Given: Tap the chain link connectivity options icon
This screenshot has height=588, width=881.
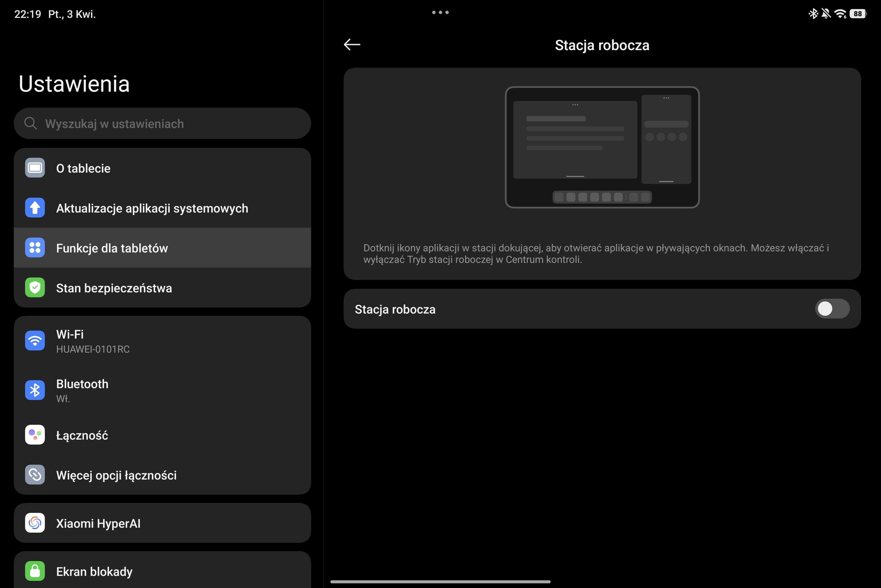Looking at the screenshot, I should pos(35,475).
